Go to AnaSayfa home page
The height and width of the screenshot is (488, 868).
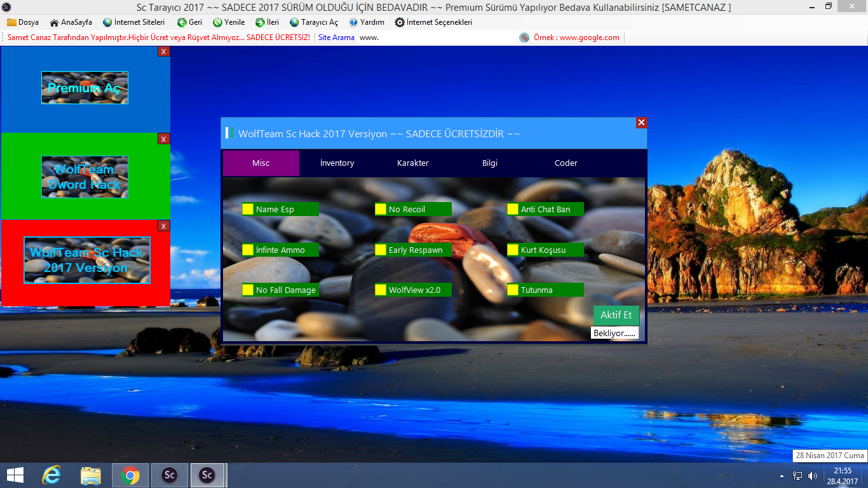click(x=71, y=22)
